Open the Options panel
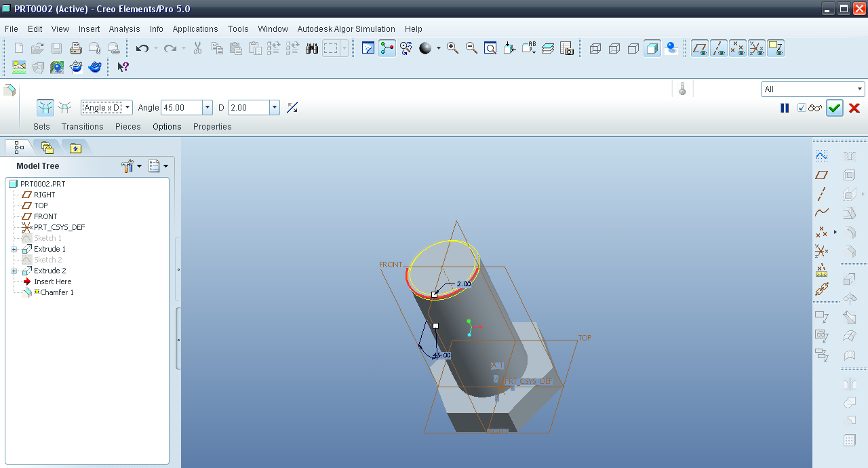868x468 pixels. pyautogui.click(x=167, y=126)
